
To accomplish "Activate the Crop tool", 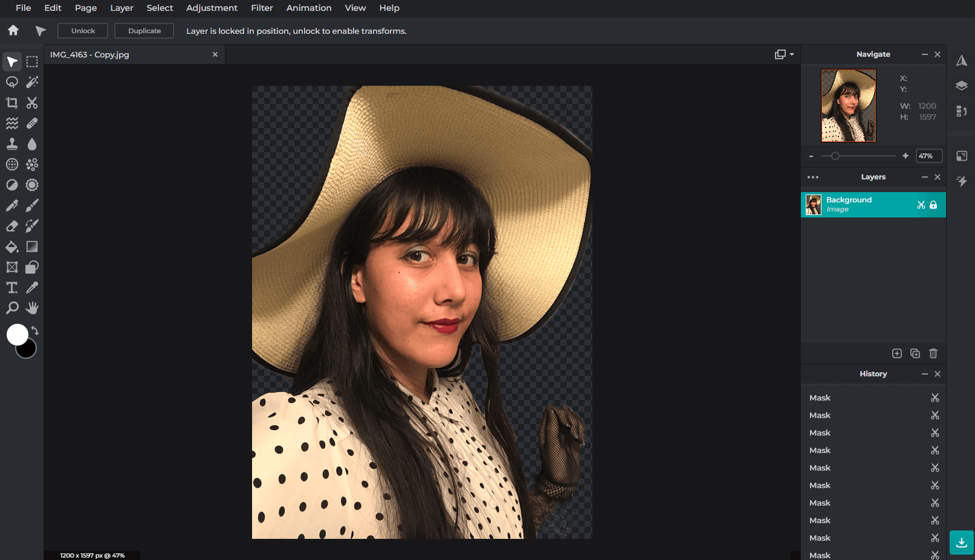I will (11, 103).
